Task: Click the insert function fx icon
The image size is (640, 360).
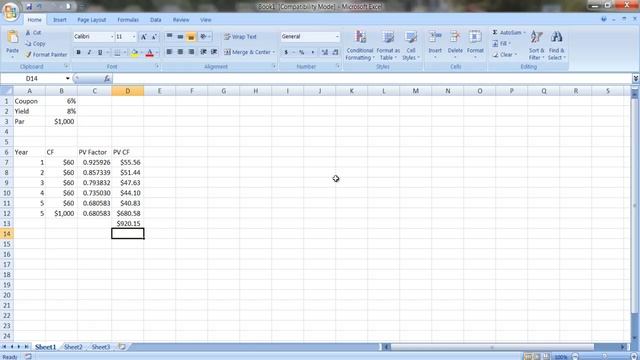Action: point(107,78)
